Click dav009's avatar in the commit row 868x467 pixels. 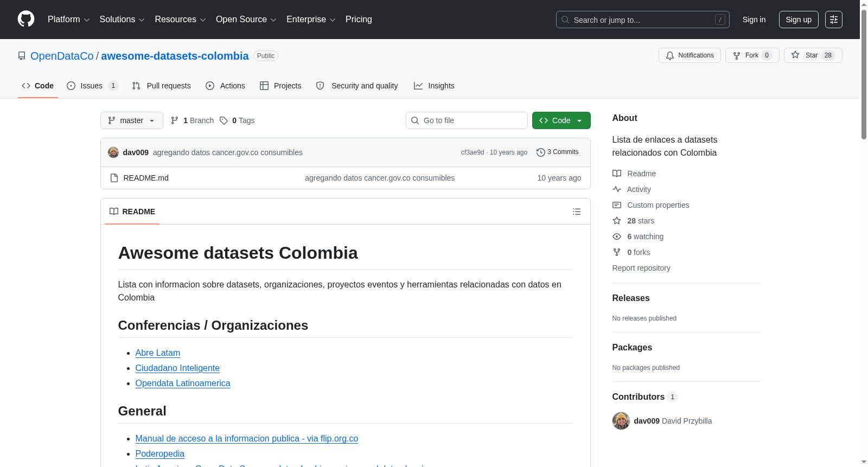(113, 152)
